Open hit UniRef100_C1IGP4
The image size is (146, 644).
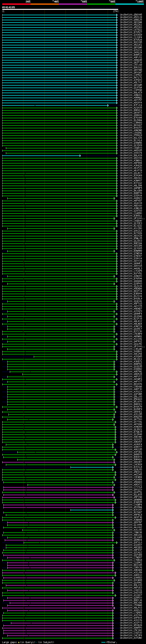131,37
